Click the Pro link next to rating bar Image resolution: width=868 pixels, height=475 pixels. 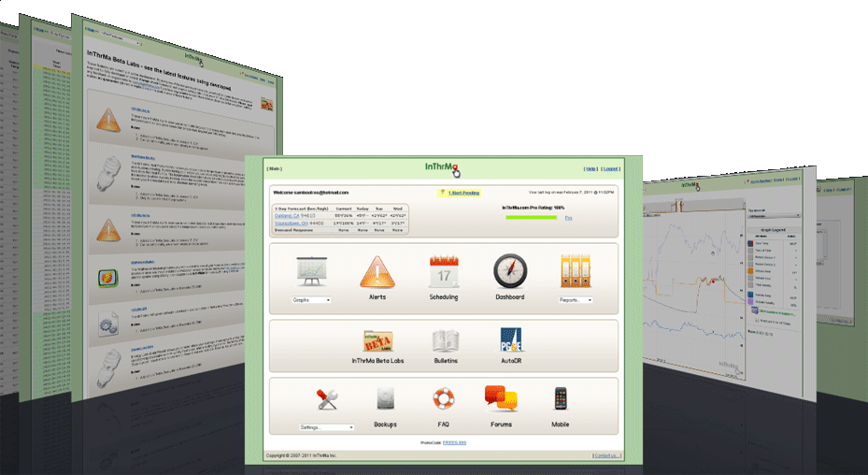click(568, 218)
